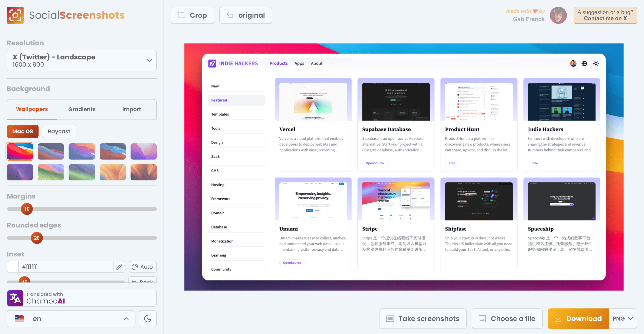Switch to the Import tab
Image resolution: width=644 pixels, height=334 pixels.
tap(131, 109)
